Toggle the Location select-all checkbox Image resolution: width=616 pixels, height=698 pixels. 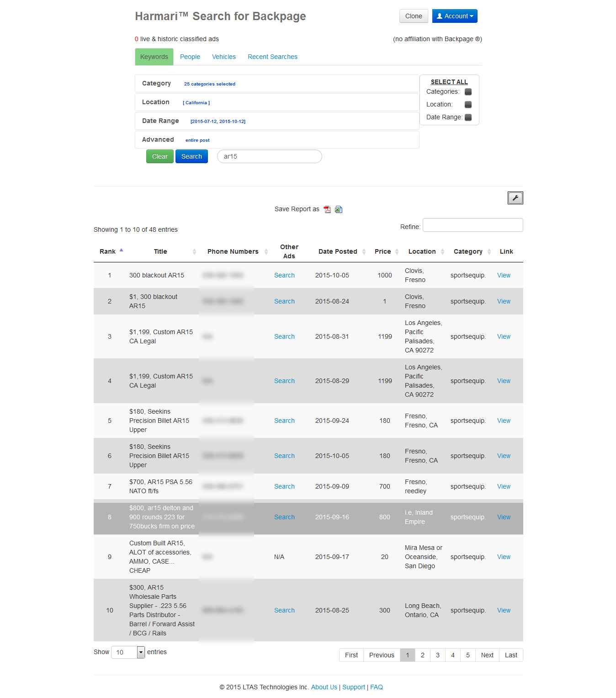(x=468, y=105)
